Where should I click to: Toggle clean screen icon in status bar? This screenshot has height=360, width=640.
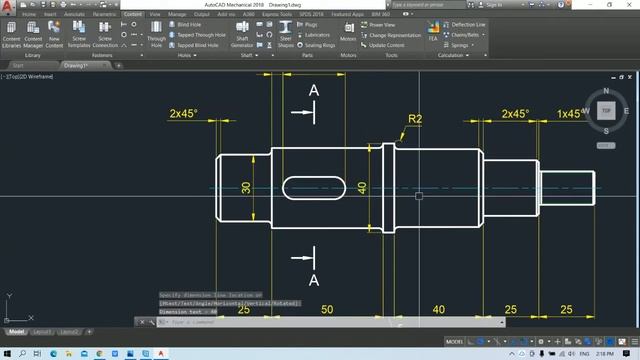tap(622, 342)
